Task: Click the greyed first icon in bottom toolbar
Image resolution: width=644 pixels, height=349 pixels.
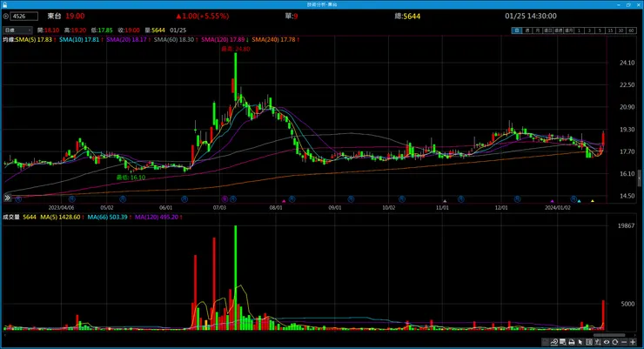Action: pyautogui.click(x=546, y=342)
